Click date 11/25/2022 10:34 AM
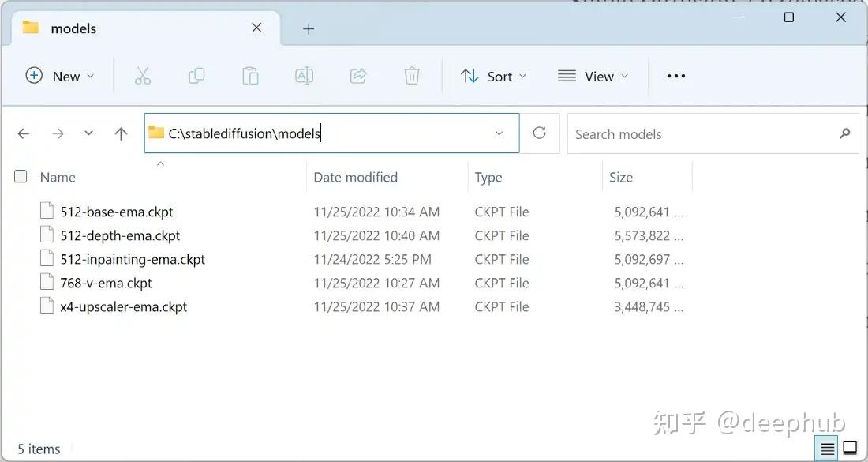868x462 pixels. pyautogui.click(x=376, y=212)
